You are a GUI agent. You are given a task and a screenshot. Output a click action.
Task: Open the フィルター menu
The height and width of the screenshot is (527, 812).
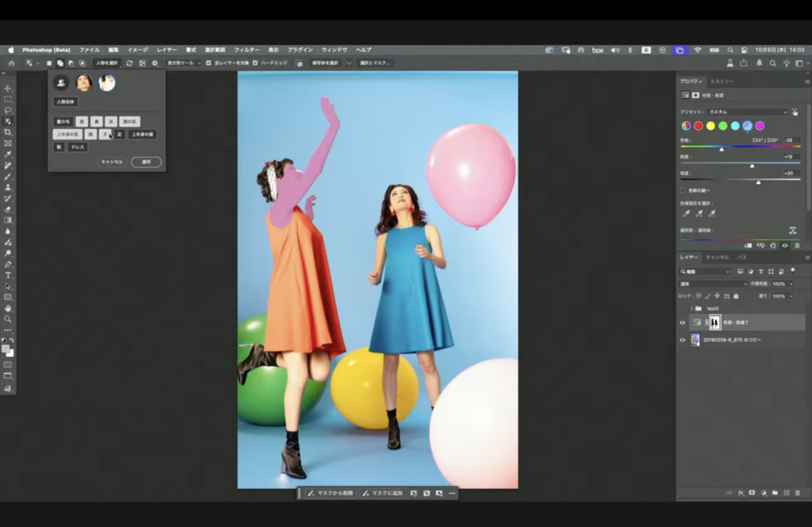coord(246,50)
